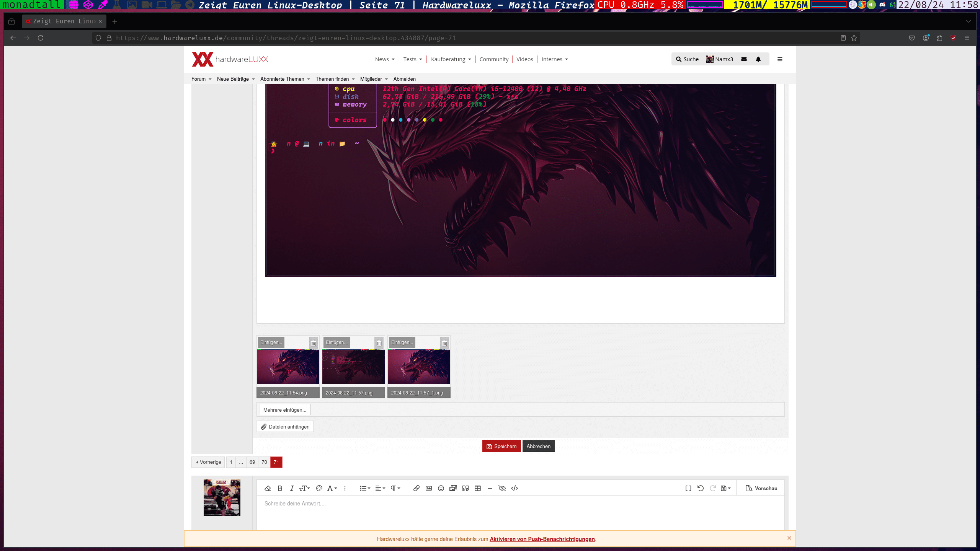The image size is (980, 551).
Task: Dismiss the push notification banner
Action: point(789,538)
